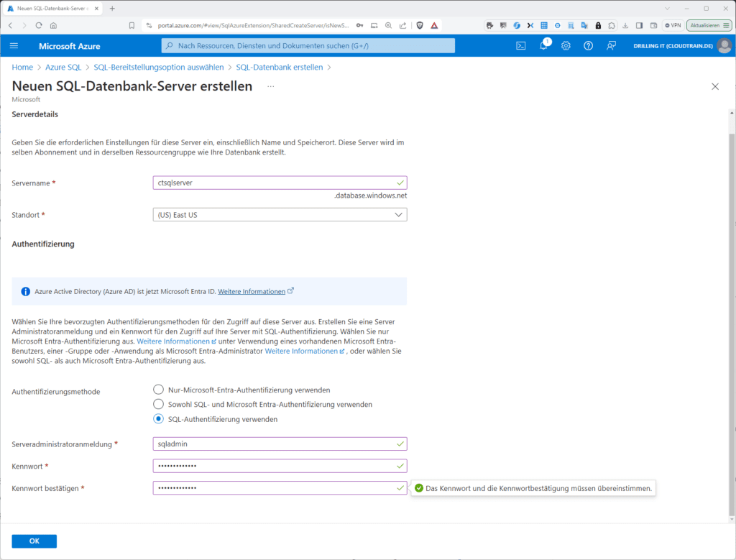Screen dimensions: 736x560
Task: Open the help question mark icon
Action: tap(588, 45)
